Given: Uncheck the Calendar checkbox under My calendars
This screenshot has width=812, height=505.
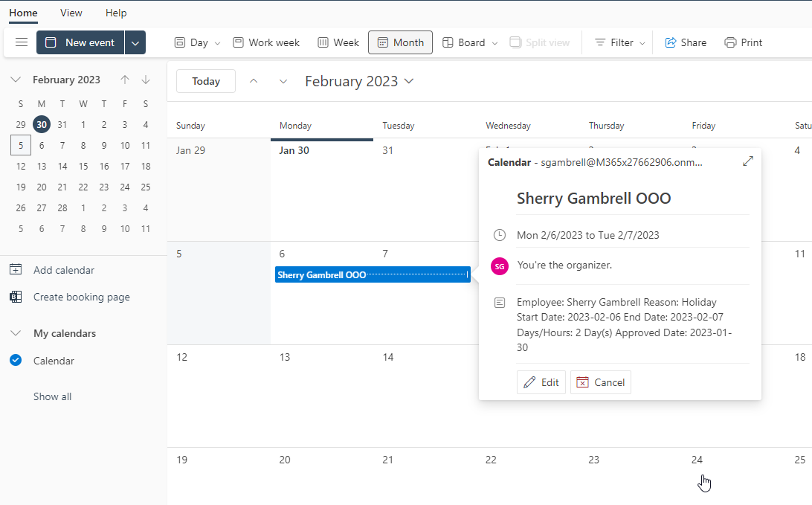Looking at the screenshot, I should tap(16, 361).
